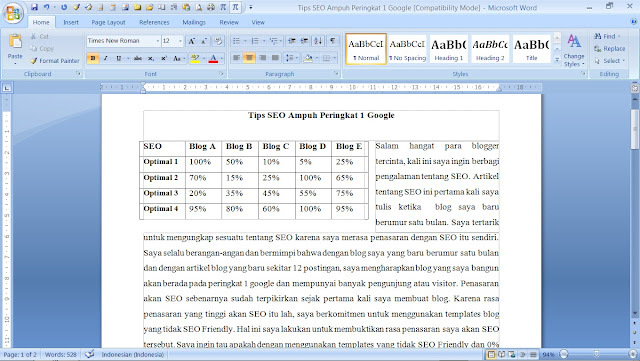
Task: Click the Word Help icon
Action: 634,22
